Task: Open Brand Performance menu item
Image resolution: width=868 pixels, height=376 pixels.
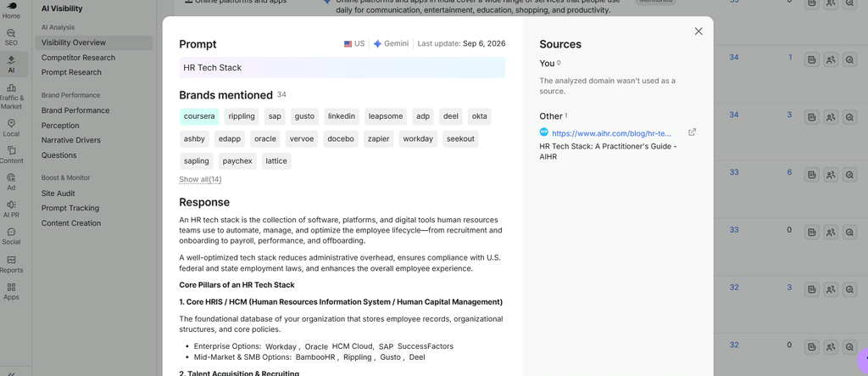Action: click(75, 110)
